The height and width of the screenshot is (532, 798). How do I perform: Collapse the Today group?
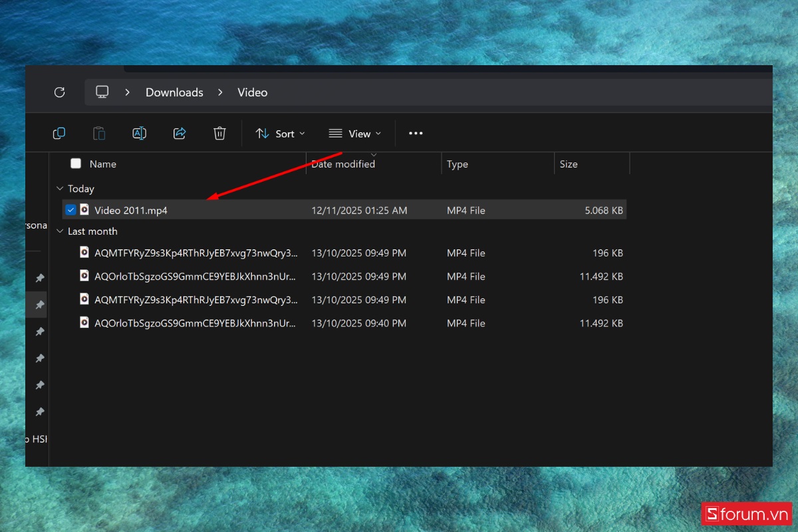click(60, 189)
